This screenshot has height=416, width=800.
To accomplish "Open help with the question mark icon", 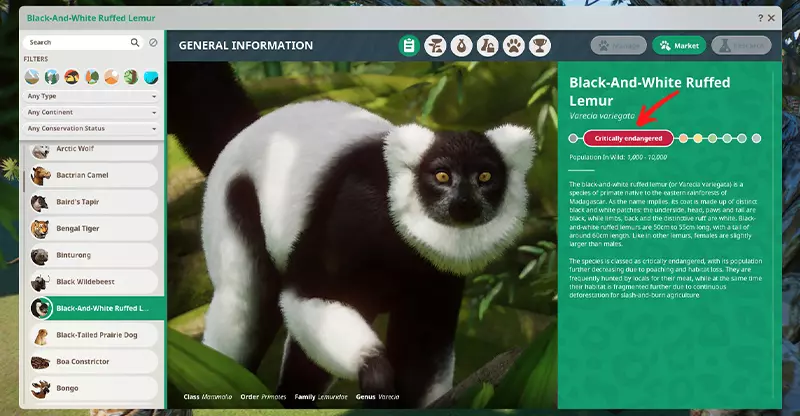I will tap(760, 18).
